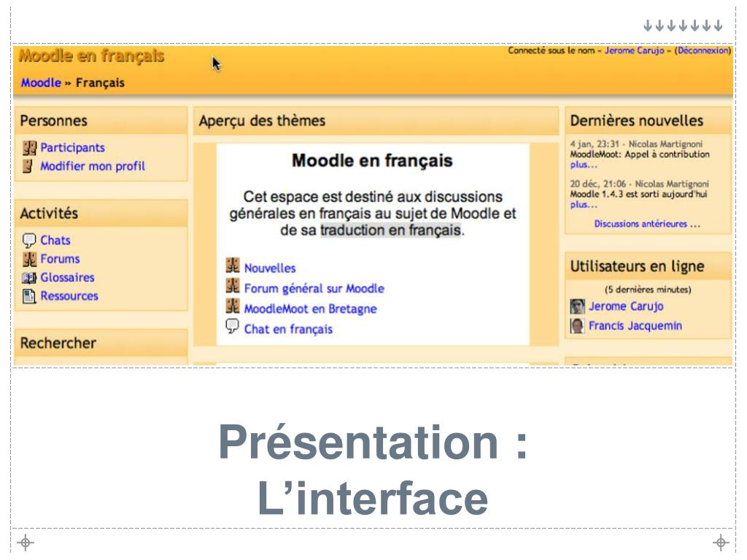
Task: Click icon beside MoodleMoot en Bretagne
Action: click(233, 306)
